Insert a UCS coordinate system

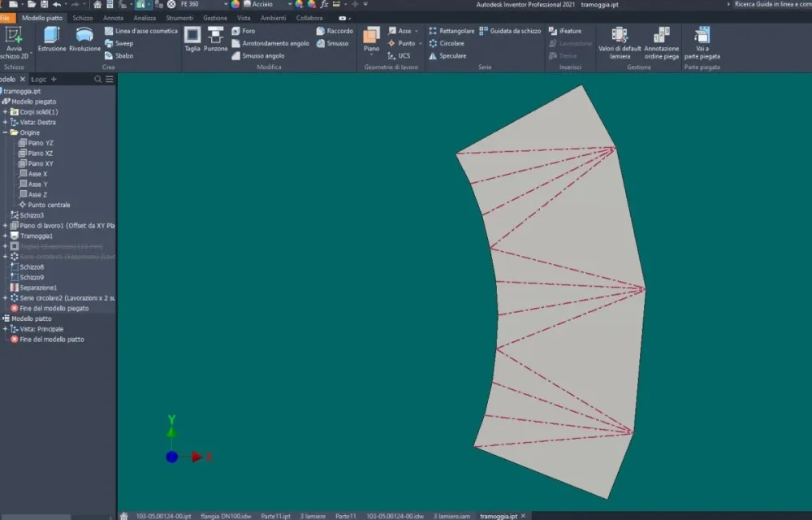coord(400,56)
